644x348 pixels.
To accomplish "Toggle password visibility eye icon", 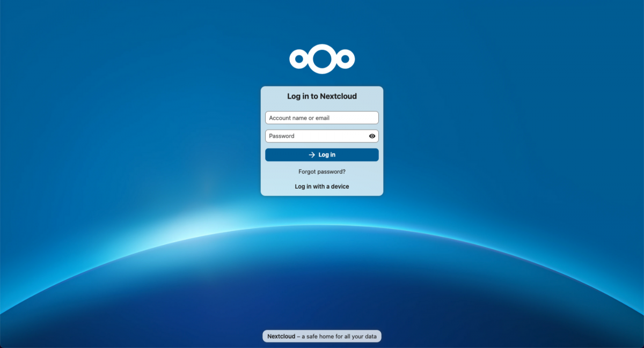I will [372, 136].
